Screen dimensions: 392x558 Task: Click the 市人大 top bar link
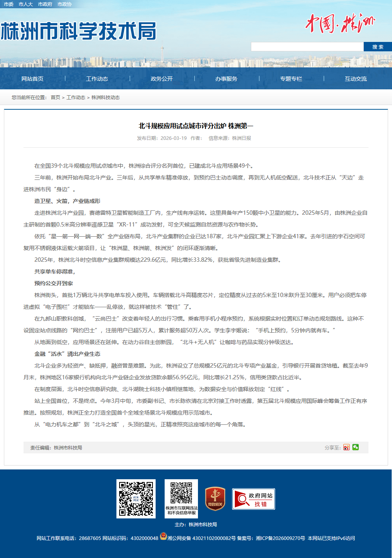point(25,4)
